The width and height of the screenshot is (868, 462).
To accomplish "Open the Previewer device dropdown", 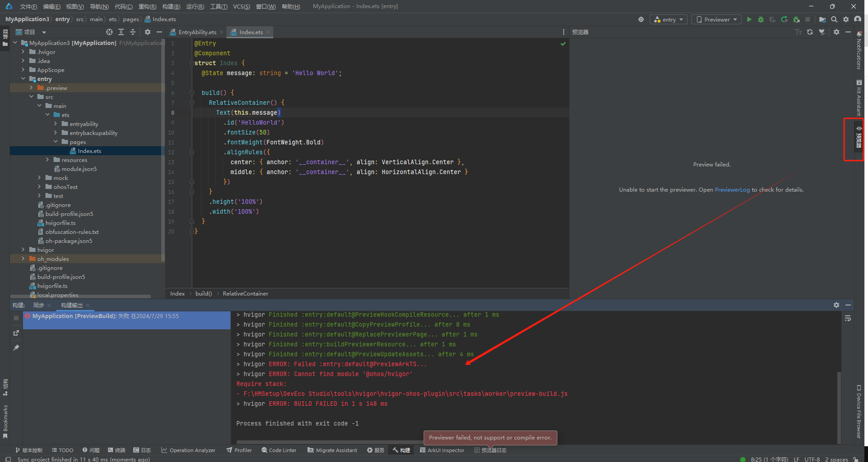I will click(717, 19).
